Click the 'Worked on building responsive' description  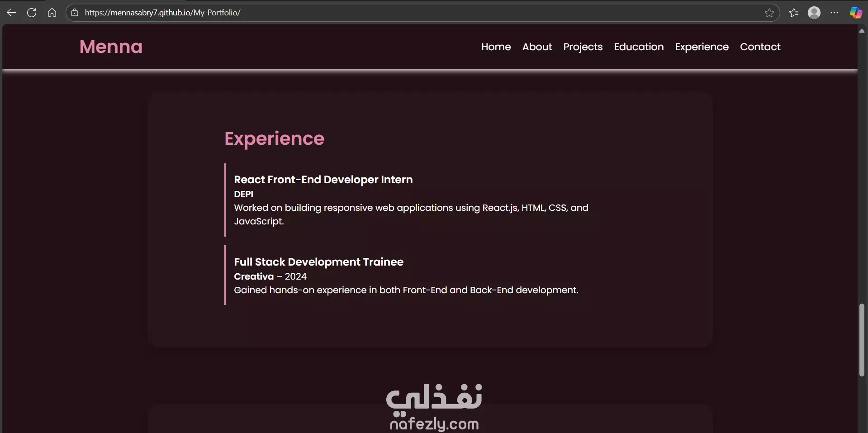[411, 214]
